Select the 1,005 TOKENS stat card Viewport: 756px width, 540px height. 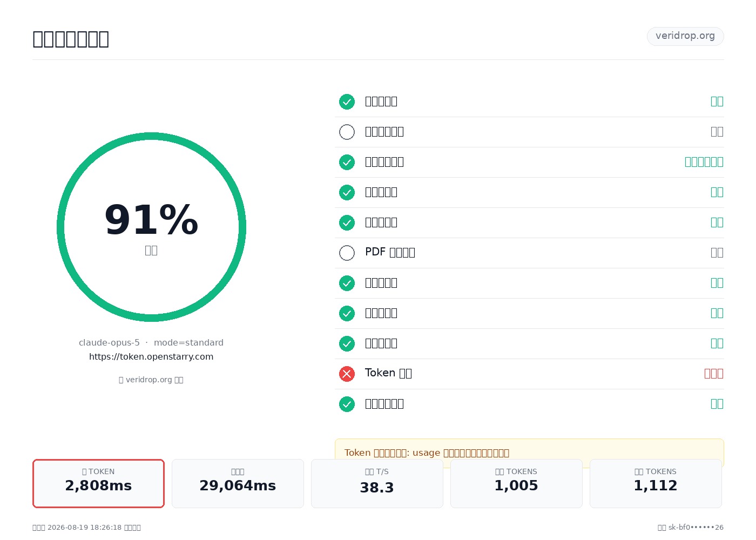(516, 483)
